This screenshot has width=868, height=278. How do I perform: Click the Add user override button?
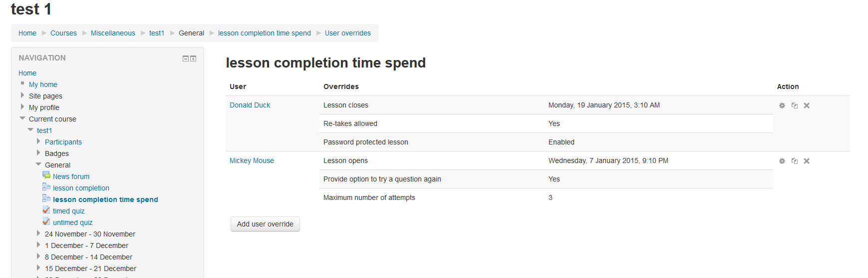(x=265, y=224)
